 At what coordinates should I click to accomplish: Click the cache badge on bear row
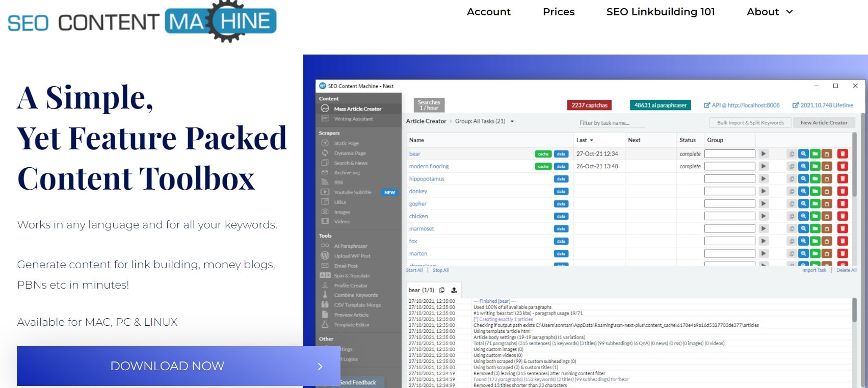pyautogui.click(x=543, y=154)
